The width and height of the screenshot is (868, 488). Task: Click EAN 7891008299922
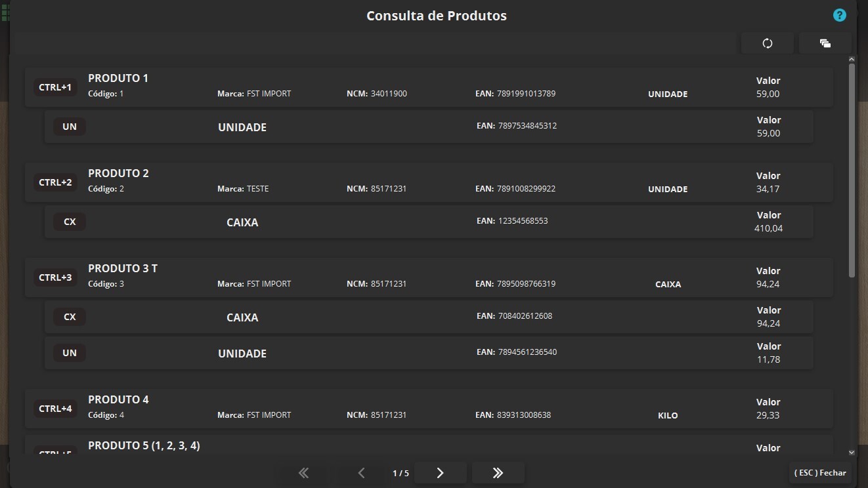point(515,189)
